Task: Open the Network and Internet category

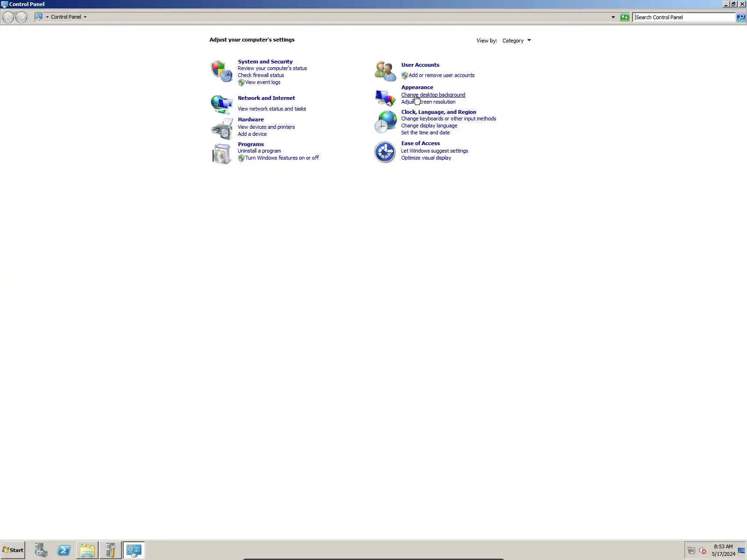Action: (x=266, y=98)
